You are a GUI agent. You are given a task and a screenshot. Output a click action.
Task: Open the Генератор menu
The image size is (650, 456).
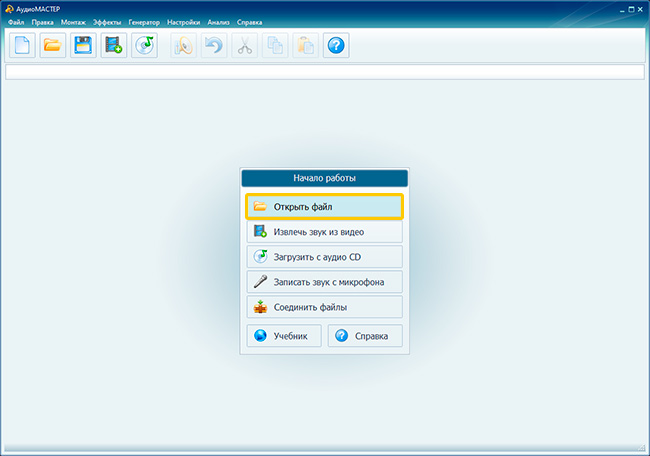click(144, 22)
